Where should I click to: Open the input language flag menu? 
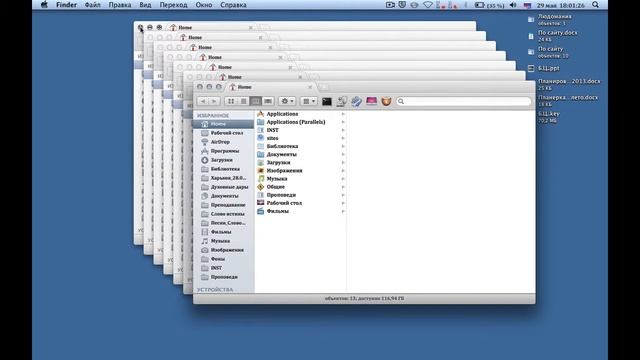[527, 5]
